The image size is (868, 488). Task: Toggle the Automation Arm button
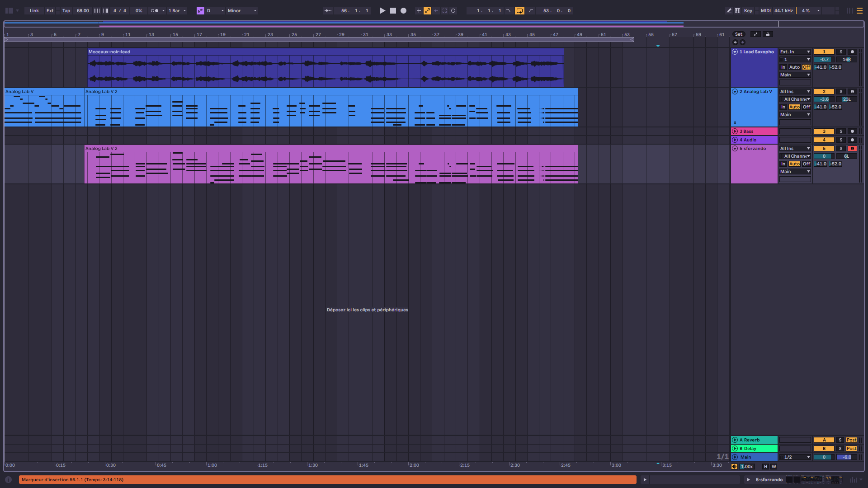point(427,10)
